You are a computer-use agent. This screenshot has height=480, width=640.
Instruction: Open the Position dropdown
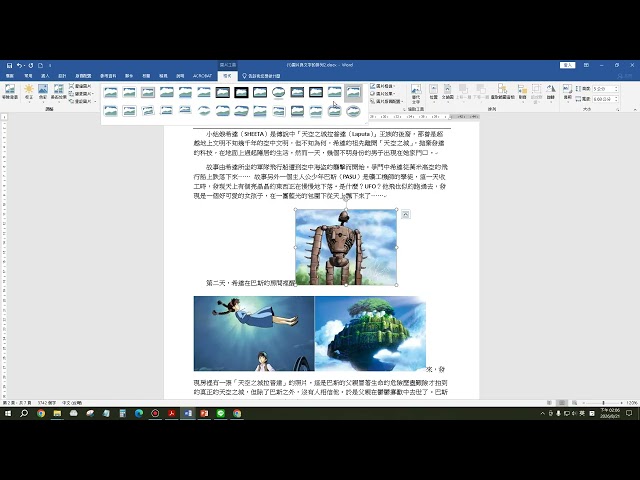[433, 92]
